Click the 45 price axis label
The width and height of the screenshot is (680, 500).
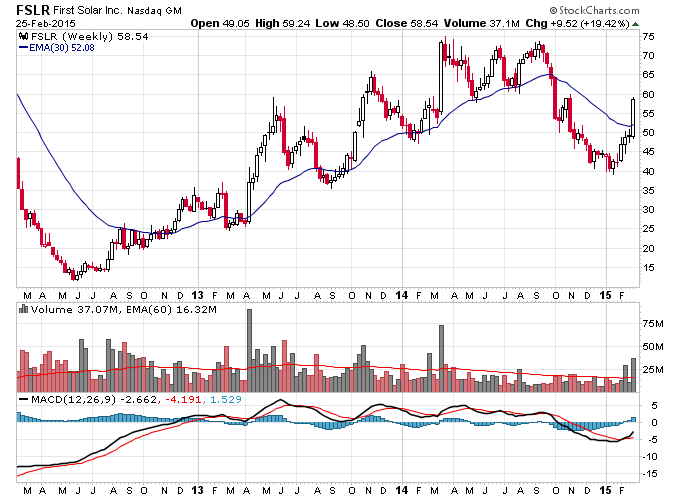(x=648, y=152)
